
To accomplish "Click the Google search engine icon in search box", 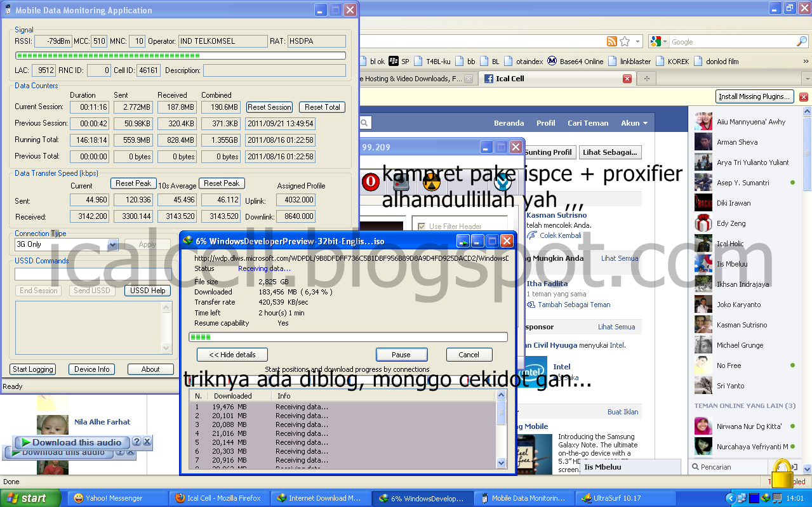I will (x=656, y=41).
